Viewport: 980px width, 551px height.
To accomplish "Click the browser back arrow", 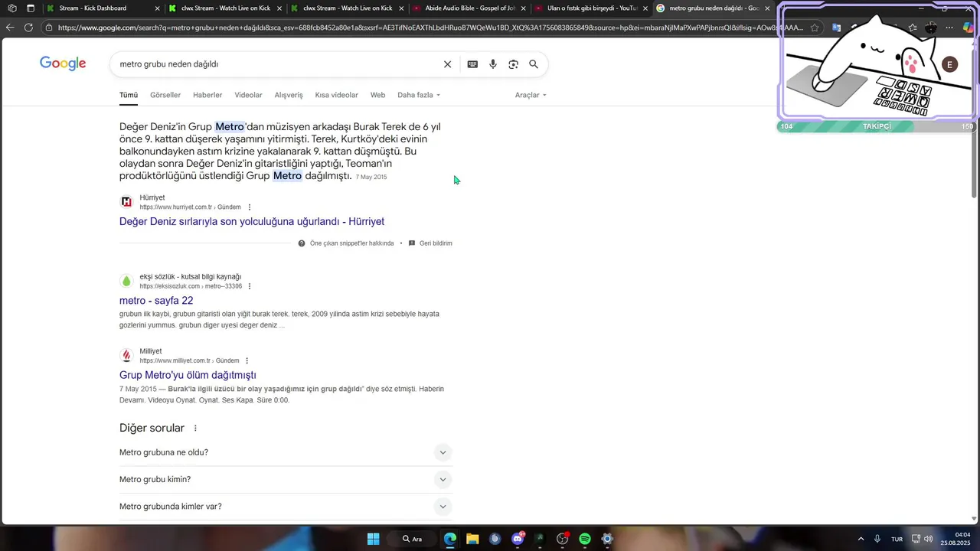I will 10,28.
